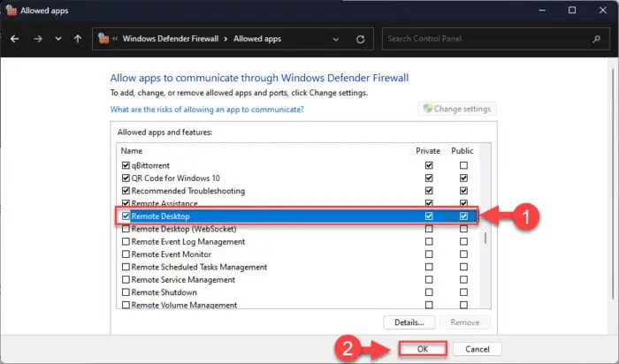Image resolution: width=619 pixels, height=364 pixels.
Task: Expand the address bar history dropdown
Action: (x=335, y=39)
